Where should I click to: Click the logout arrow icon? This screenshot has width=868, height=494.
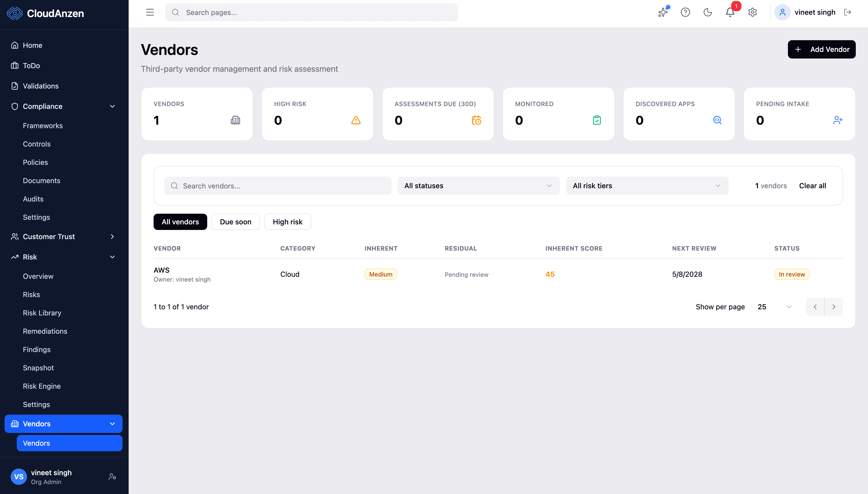[848, 12]
